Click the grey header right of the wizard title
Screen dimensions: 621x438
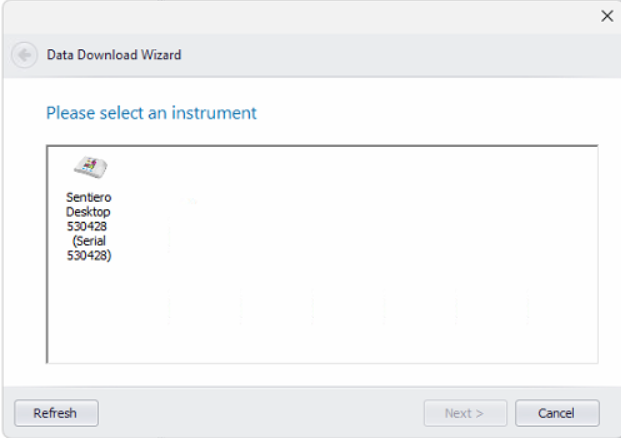pos(396,55)
